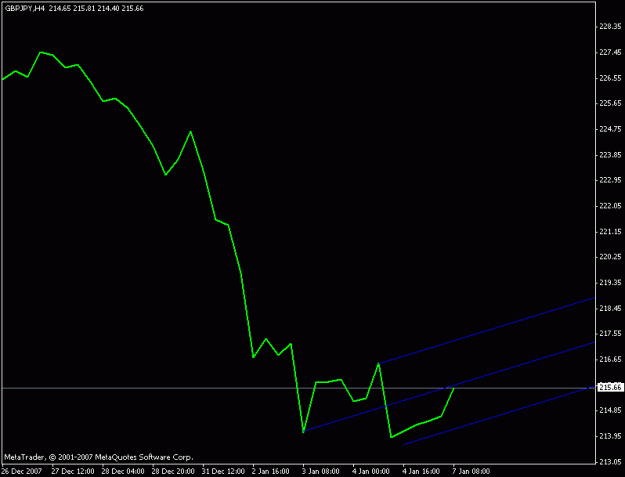Click the GBPJPY,H4 chart title text

[x=24, y=8]
